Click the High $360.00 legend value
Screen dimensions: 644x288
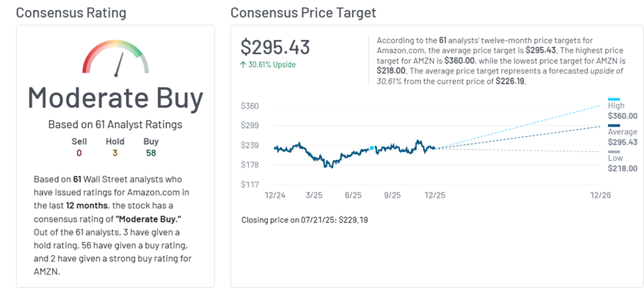[x=623, y=116]
